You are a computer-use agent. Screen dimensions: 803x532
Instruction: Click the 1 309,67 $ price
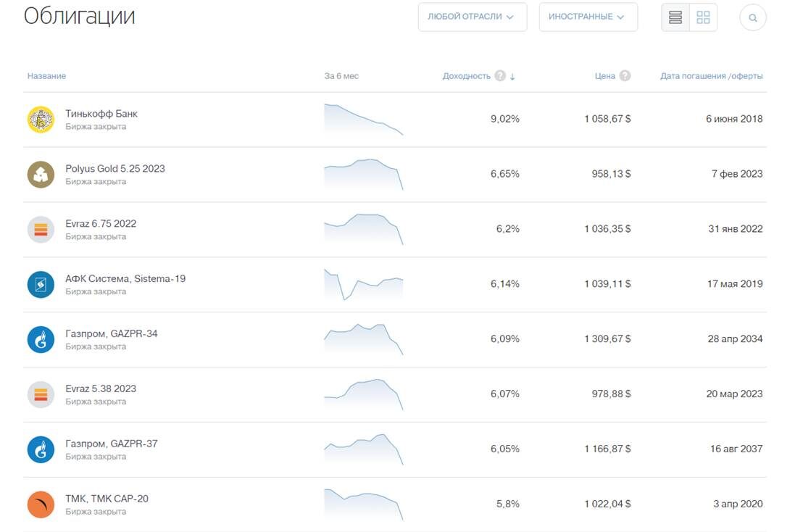607,339
